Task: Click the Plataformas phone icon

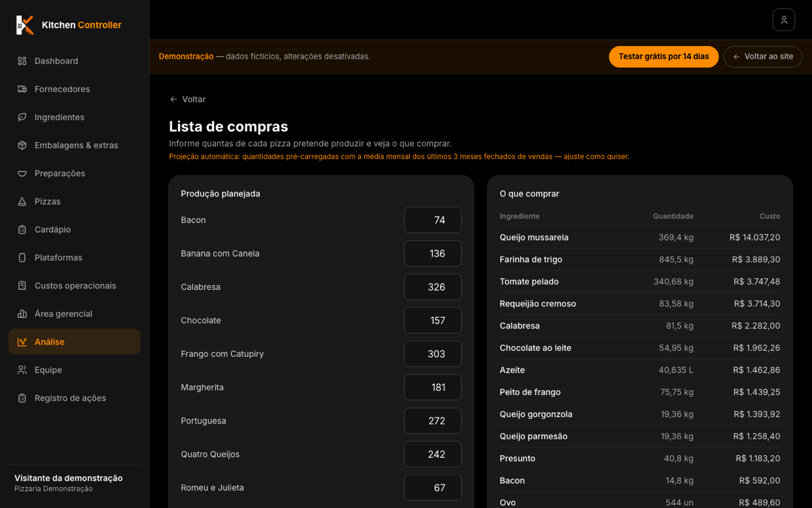Action: [x=22, y=257]
